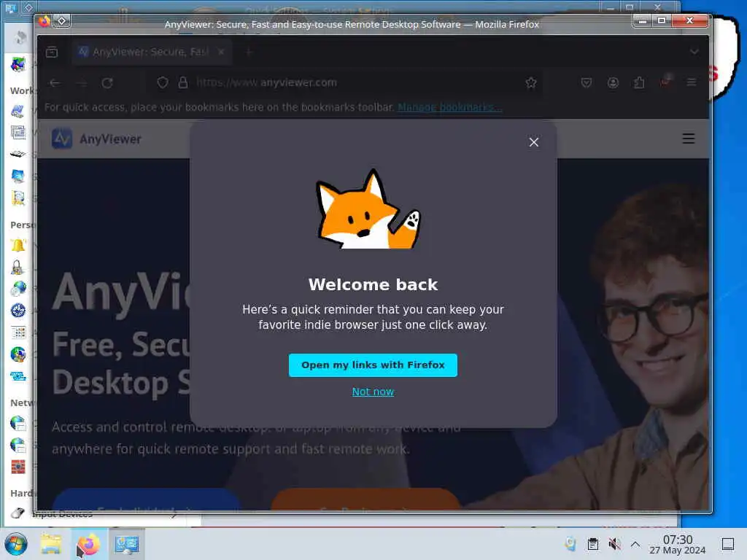Image resolution: width=747 pixels, height=560 pixels.
Task: Focus the anyviewer.com address bar
Action: pos(343,82)
